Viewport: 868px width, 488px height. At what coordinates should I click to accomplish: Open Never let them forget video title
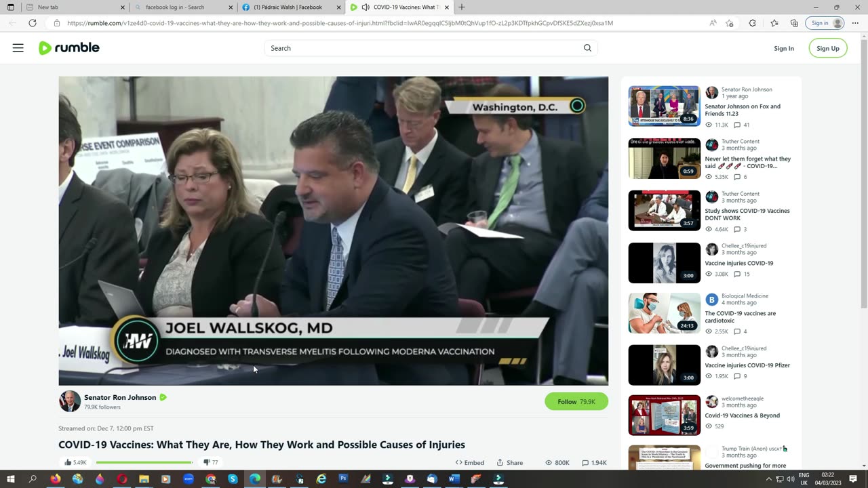pyautogui.click(x=747, y=162)
